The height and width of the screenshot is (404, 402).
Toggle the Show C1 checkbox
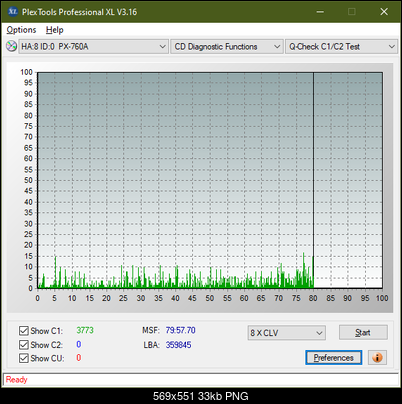24,331
